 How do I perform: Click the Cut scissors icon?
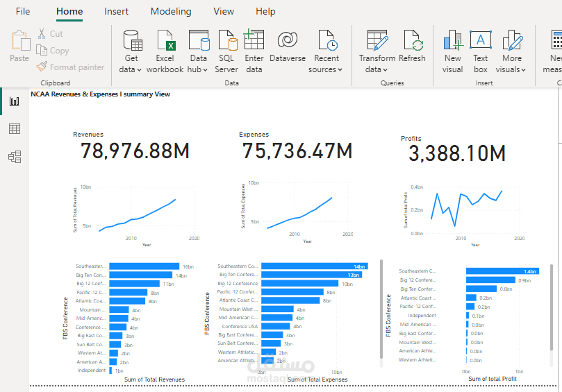tap(42, 34)
